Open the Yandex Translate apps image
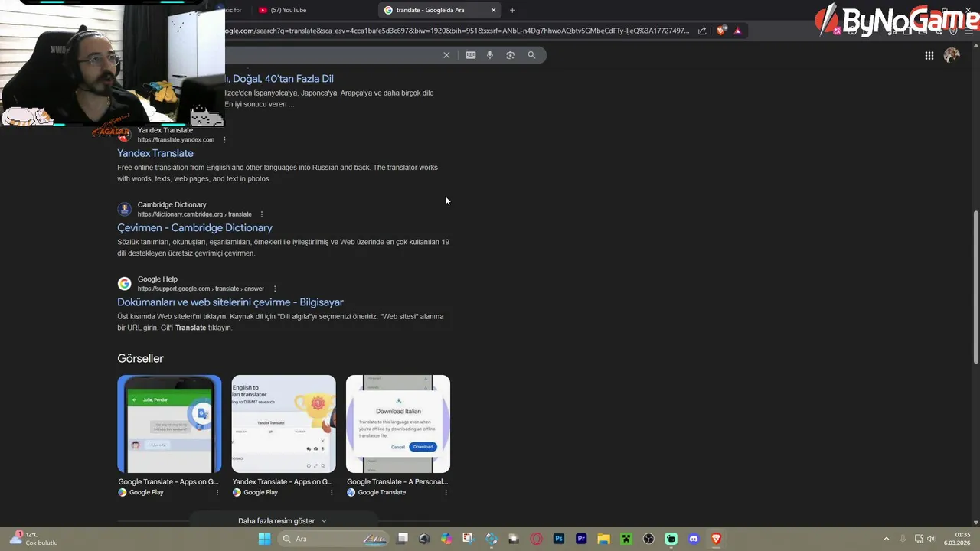This screenshot has height=551, width=980. (283, 424)
